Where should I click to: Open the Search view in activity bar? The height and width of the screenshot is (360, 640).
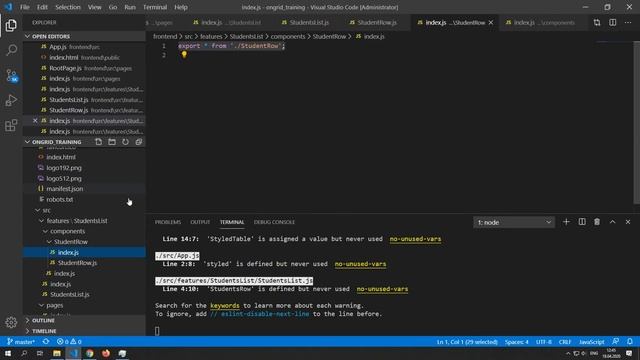(11, 50)
